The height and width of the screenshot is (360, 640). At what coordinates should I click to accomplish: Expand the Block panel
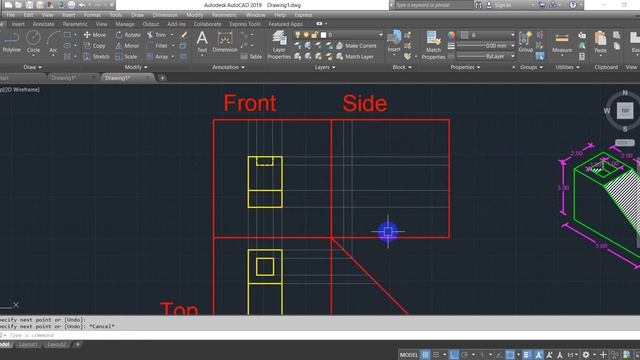402,67
